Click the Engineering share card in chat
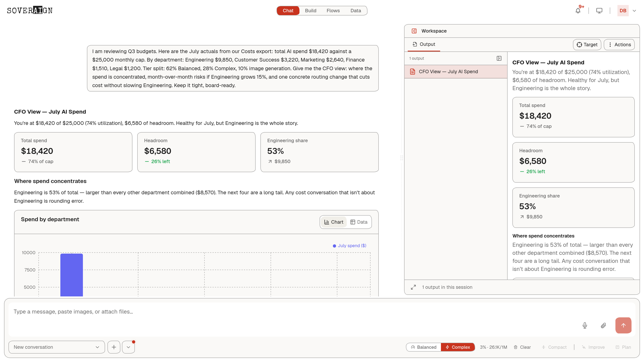This screenshot has height=362, width=644. click(x=319, y=152)
